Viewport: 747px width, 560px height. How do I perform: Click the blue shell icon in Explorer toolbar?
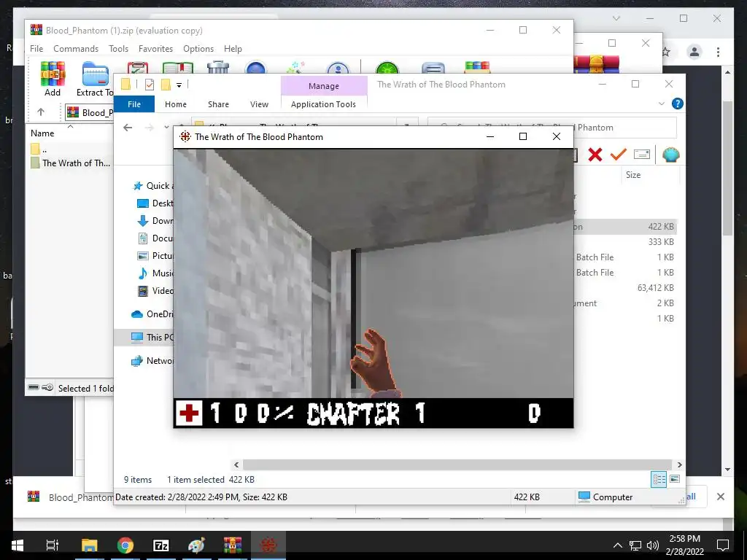tap(671, 155)
